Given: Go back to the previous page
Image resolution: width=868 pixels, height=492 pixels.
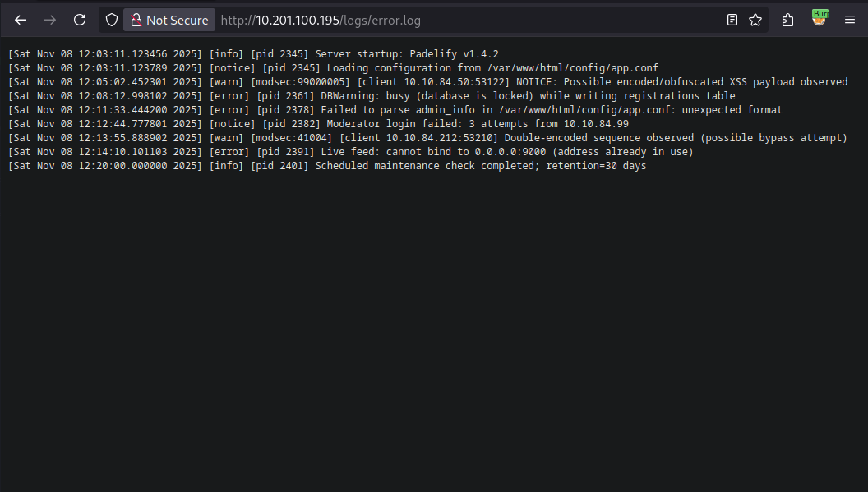Looking at the screenshot, I should point(21,21).
